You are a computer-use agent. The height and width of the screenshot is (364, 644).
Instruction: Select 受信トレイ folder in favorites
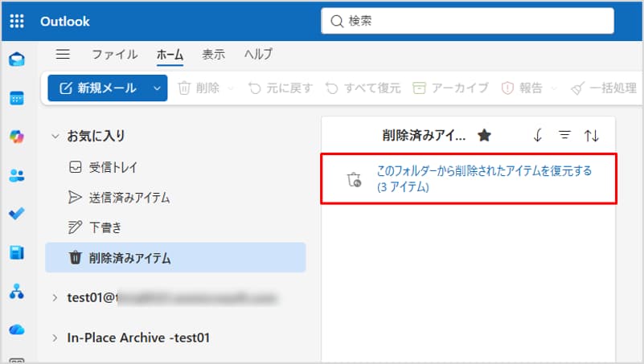(113, 167)
